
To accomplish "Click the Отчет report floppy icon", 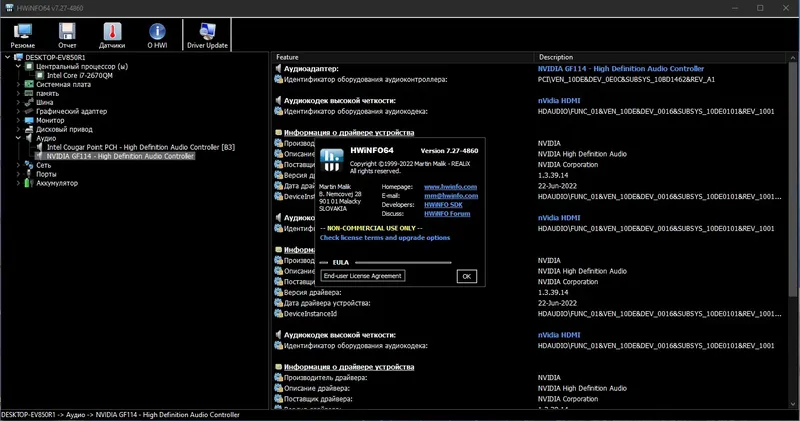I will click(x=67, y=36).
